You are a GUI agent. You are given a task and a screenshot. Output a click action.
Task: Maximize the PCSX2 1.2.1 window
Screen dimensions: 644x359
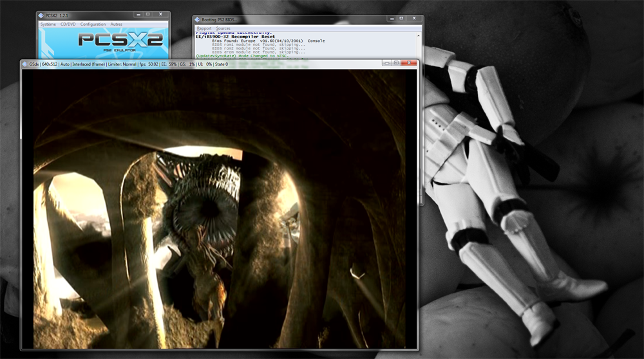coord(148,14)
